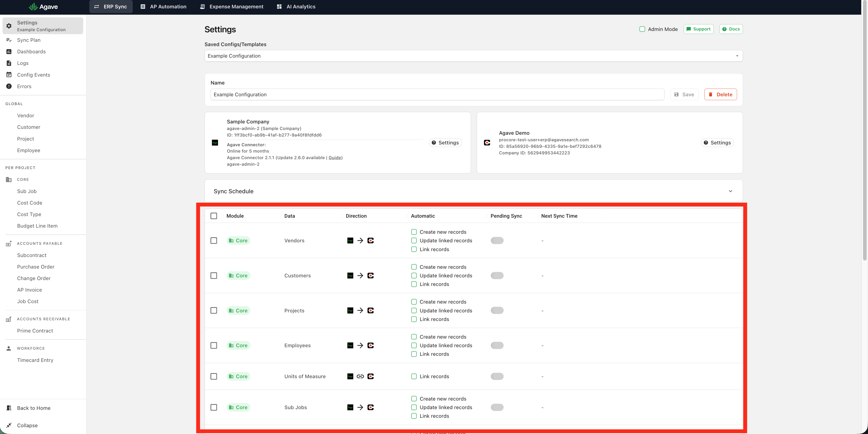Switch to AI Analytics tab

tap(296, 7)
